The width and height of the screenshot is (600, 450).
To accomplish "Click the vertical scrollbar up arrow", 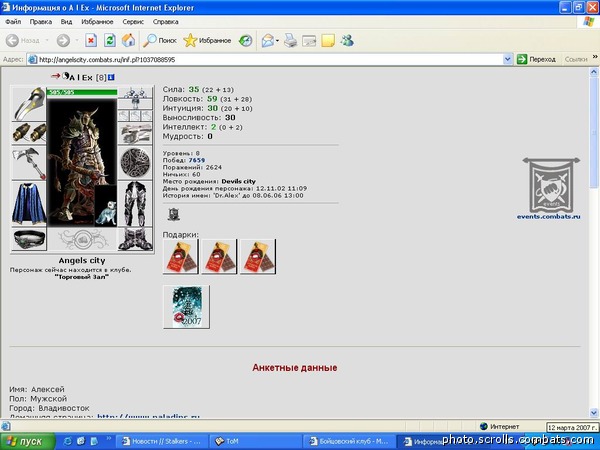I will pyautogui.click(x=594, y=72).
